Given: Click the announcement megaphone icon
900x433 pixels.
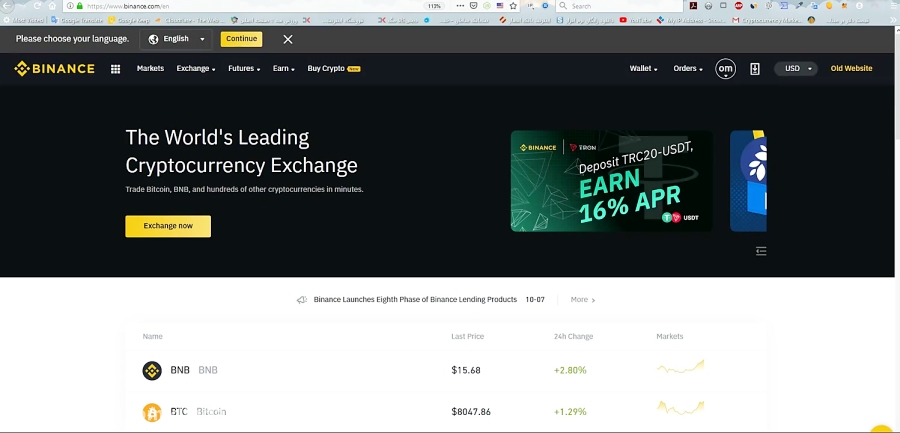Looking at the screenshot, I should [x=302, y=300].
